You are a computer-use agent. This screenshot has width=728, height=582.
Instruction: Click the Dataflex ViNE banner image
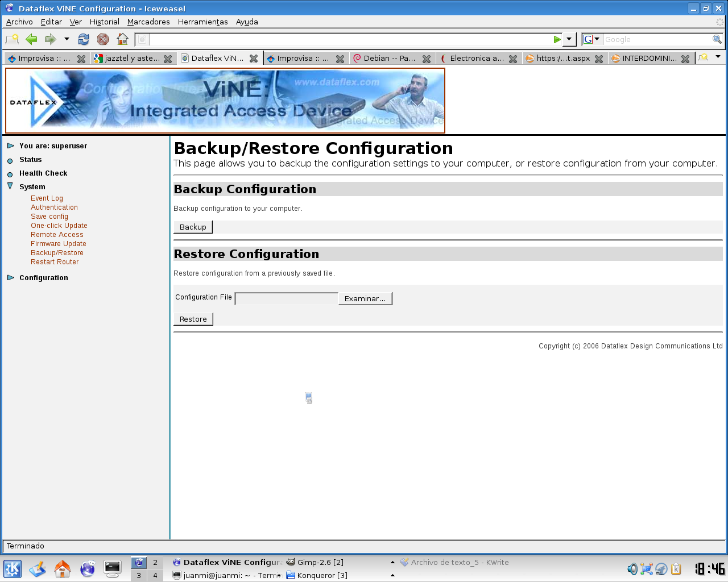pos(225,101)
